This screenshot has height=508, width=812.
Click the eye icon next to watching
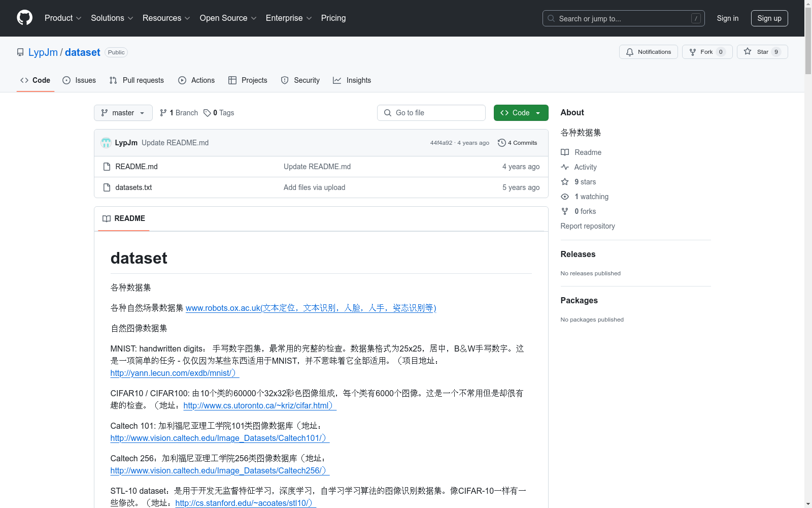(565, 197)
